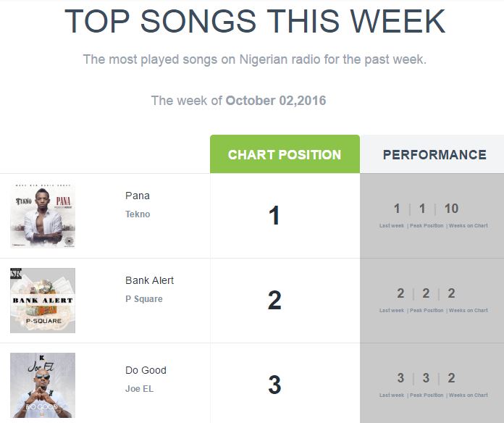The height and width of the screenshot is (423, 504).
Task: Open the Pana album cover thumbnail
Action: coord(43,216)
